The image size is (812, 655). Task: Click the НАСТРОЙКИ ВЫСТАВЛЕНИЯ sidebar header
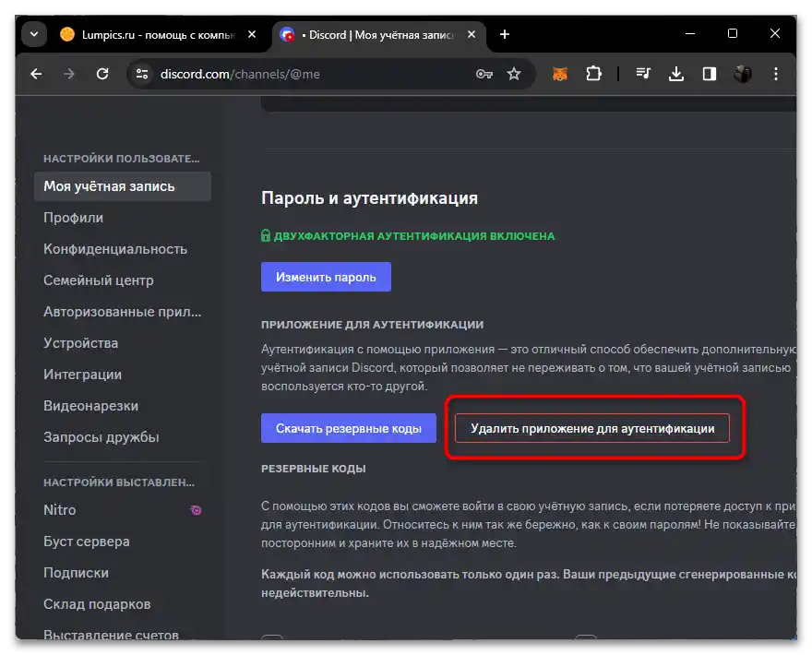[119, 482]
